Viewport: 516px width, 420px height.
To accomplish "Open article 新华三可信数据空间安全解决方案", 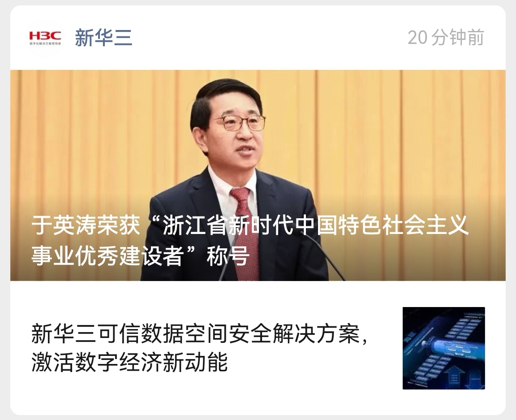I will (x=199, y=333).
